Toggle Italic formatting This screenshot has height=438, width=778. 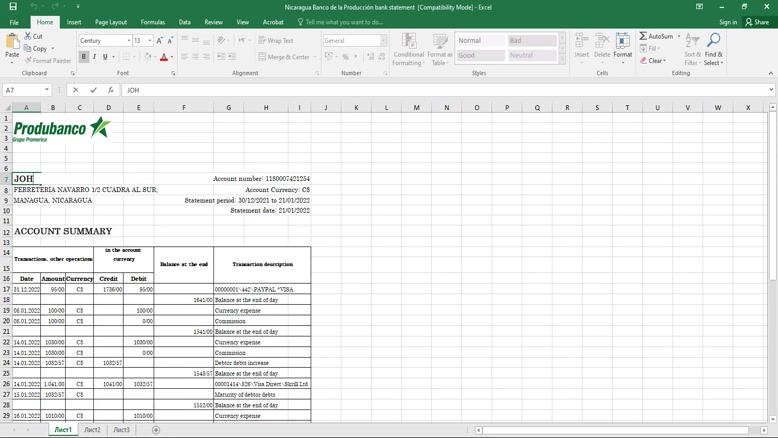(x=95, y=57)
